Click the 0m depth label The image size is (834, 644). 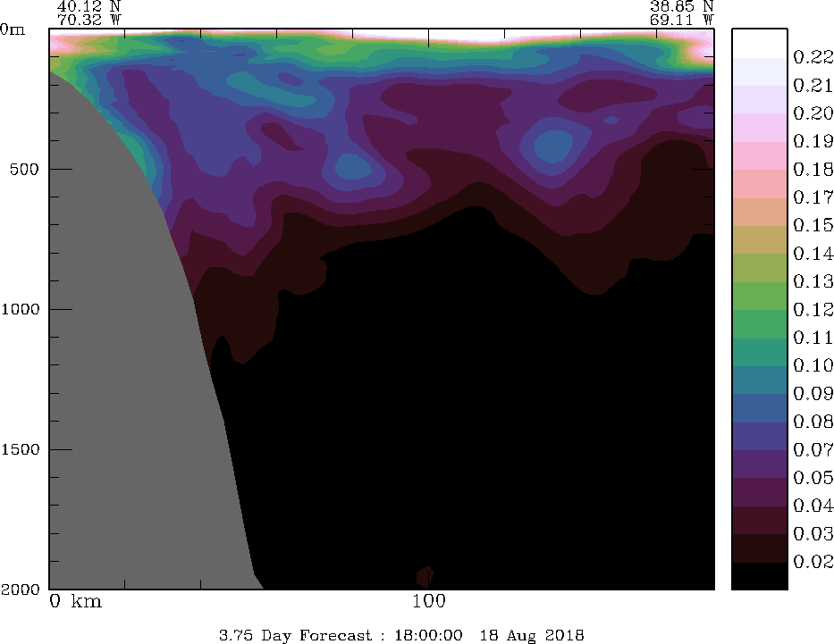[x=13, y=29]
